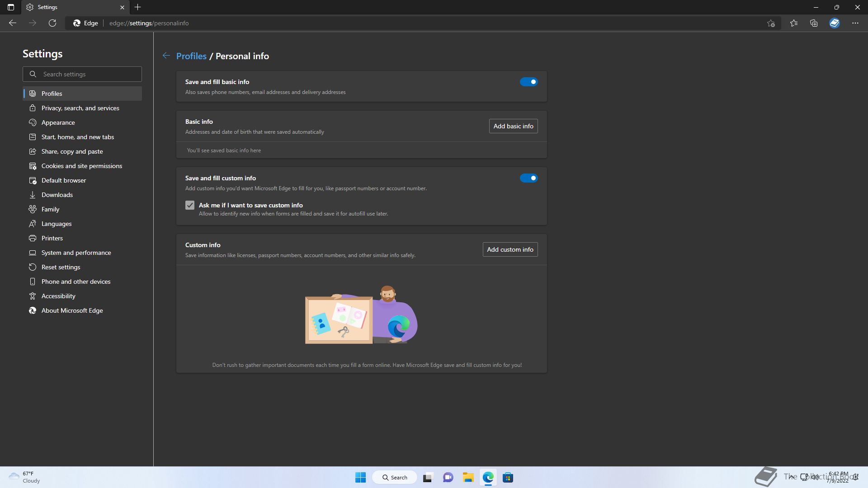Open System and performance settings

pos(82,253)
